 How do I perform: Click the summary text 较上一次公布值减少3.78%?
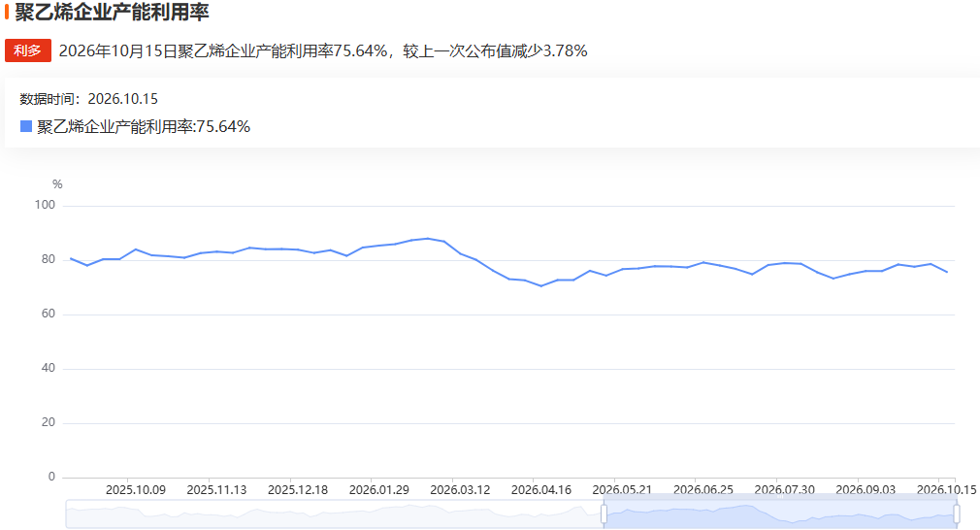click(x=495, y=51)
